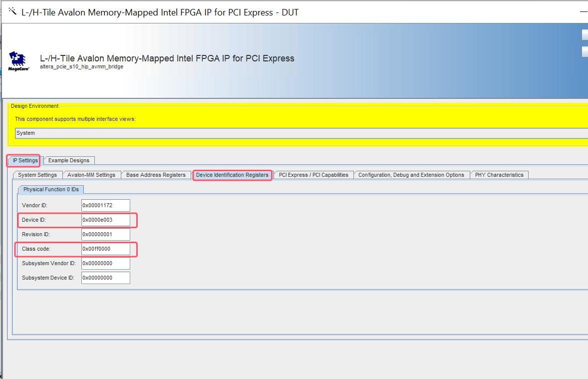Viewport: 588px width, 379px height.
Task: Click the wizard wand icon in the title bar
Action: pos(12,11)
